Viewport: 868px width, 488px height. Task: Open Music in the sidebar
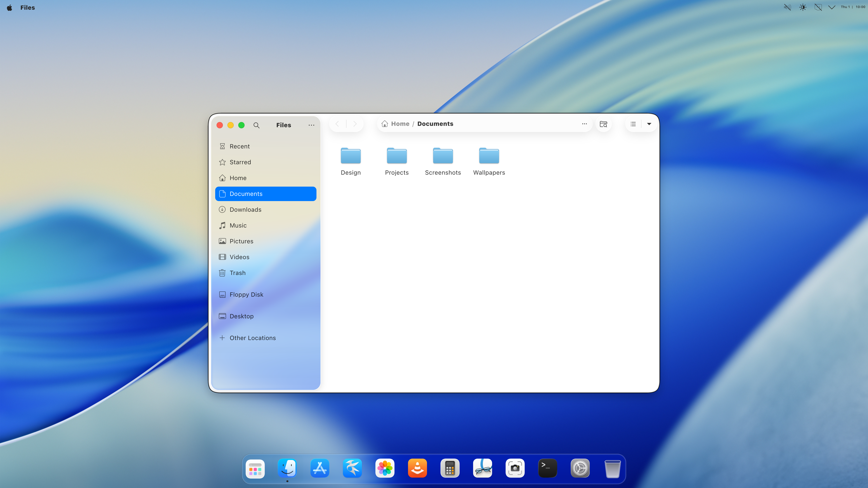pyautogui.click(x=266, y=226)
